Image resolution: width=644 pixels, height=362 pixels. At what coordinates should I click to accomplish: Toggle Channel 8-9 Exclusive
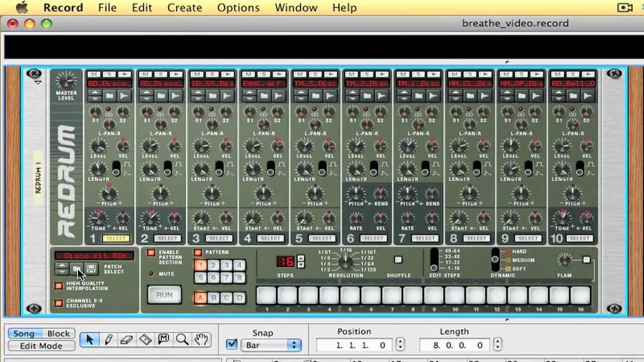click(59, 303)
